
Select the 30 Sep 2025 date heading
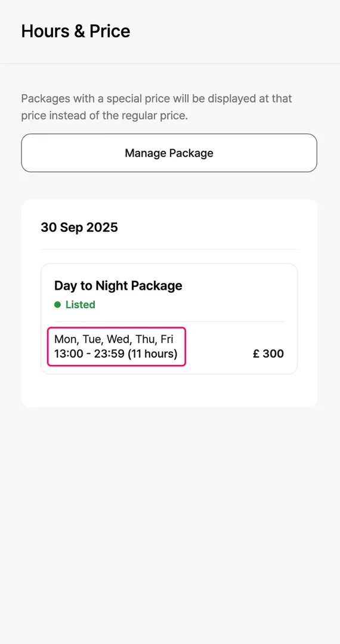[x=79, y=227]
